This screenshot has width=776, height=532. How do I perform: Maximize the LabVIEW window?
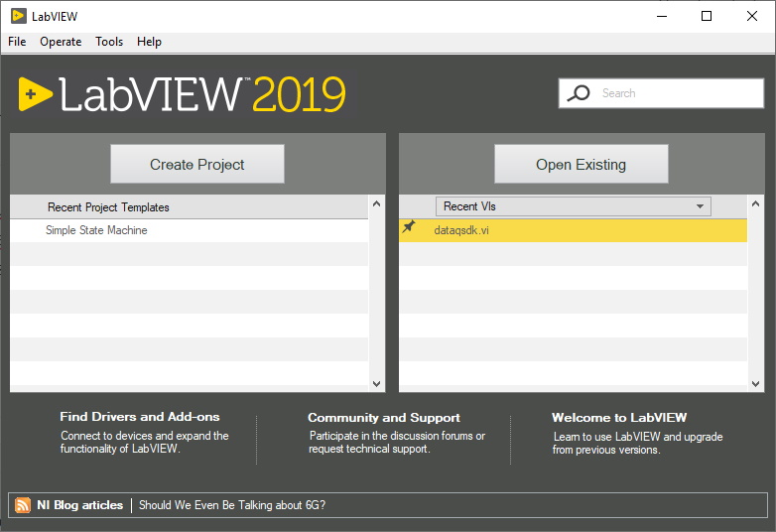tap(707, 16)
